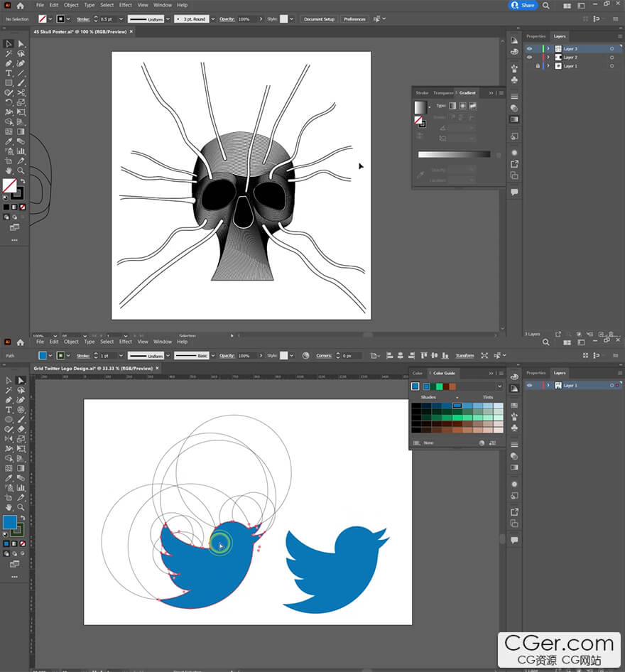Select Direct Selection tool in Twitter Logo window
The image size is (625, 672).
(x=21, y=381)
